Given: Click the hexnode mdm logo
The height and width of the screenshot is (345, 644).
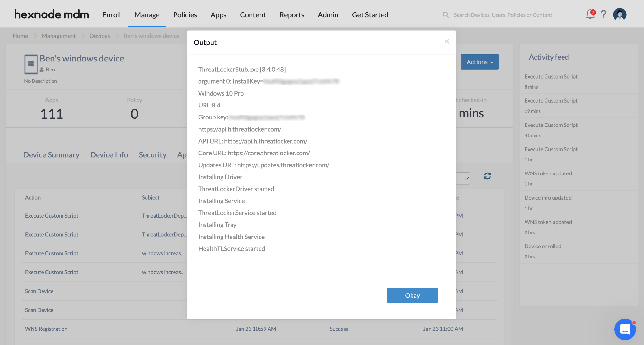Looking at the screenshot, I should [52, 14].
